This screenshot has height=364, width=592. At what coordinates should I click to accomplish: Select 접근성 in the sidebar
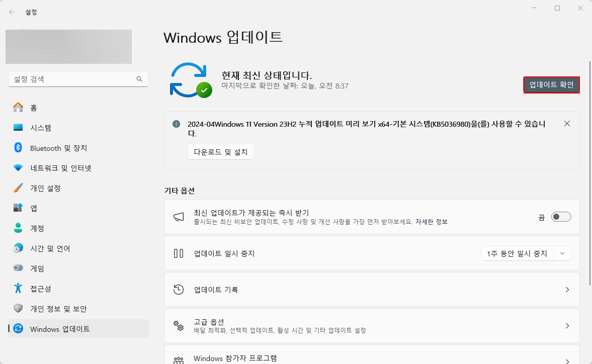[78, 289]
